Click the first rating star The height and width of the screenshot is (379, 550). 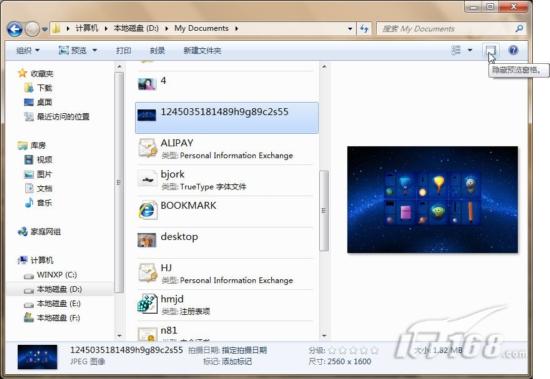point(332,350)
